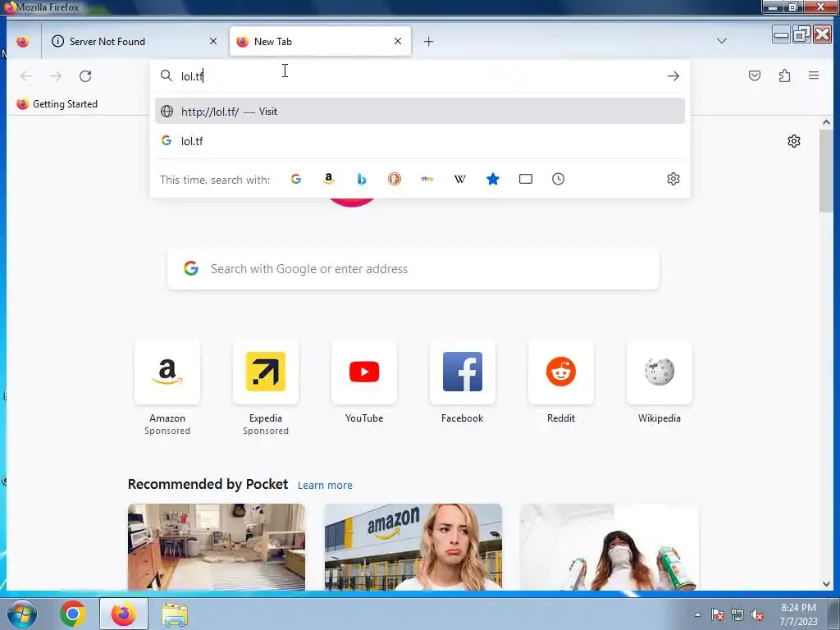The height and width of the screenshot is (630, 840).
Task: Launch Chrome from the taskbar
Action: click(72, 614)
